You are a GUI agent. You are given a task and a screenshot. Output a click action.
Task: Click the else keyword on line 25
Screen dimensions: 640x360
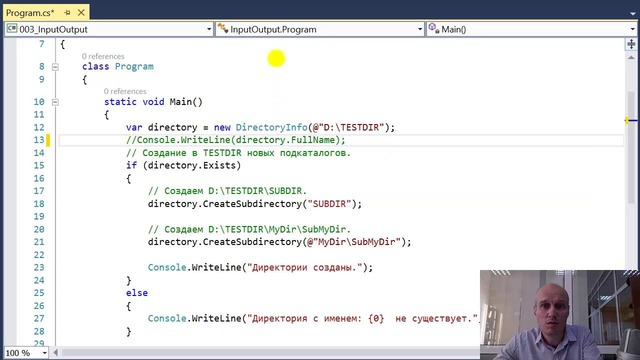137,293
